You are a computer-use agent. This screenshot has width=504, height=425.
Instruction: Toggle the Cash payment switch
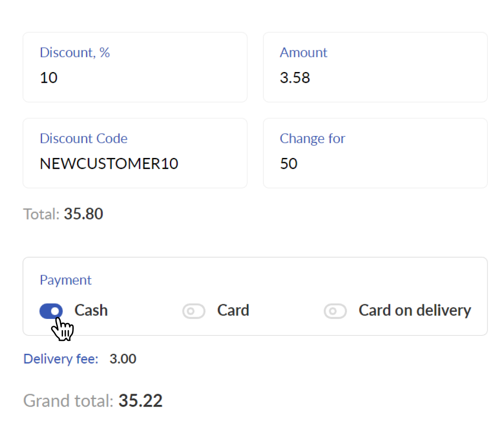click(51, 311)
